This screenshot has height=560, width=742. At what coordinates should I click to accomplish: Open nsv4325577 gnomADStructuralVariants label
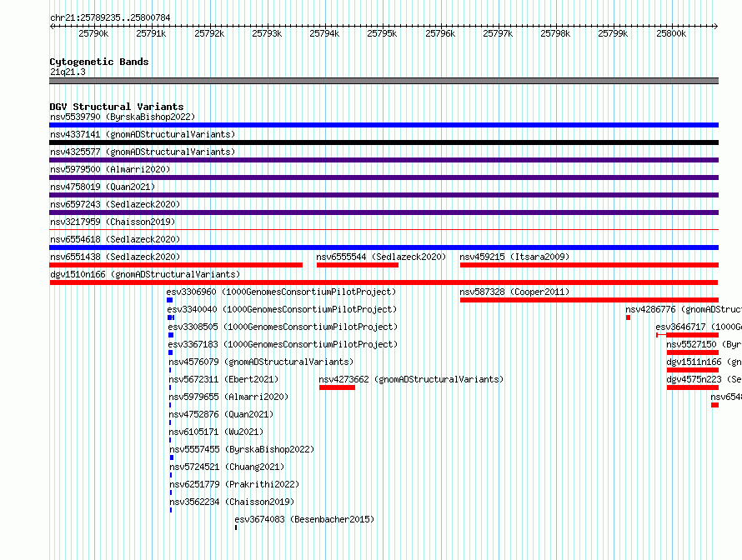pyautogui.click(x=143, y=152)
